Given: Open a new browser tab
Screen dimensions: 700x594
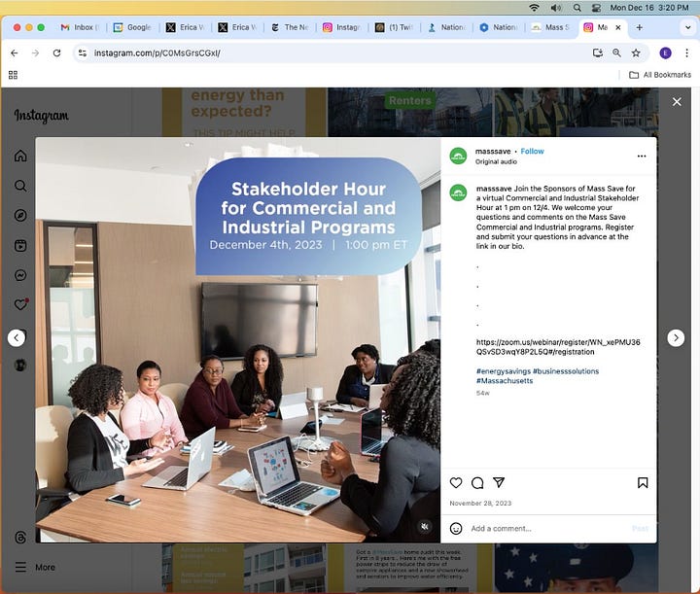Looking at the screenshot, I should pos(639,27).
